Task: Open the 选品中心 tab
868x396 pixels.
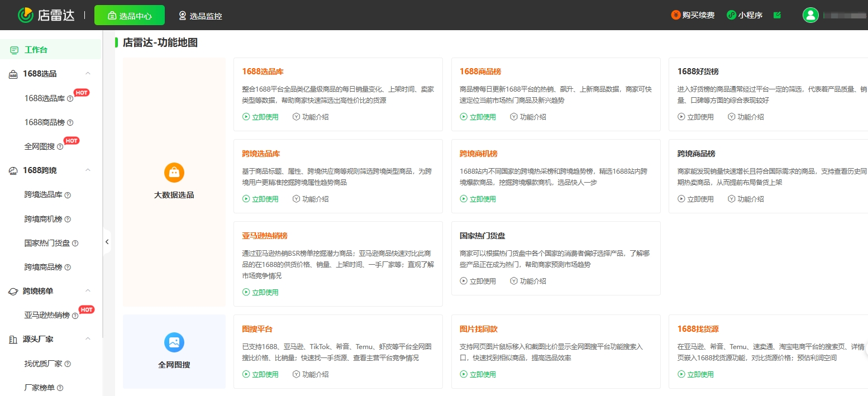Action: 130,16
